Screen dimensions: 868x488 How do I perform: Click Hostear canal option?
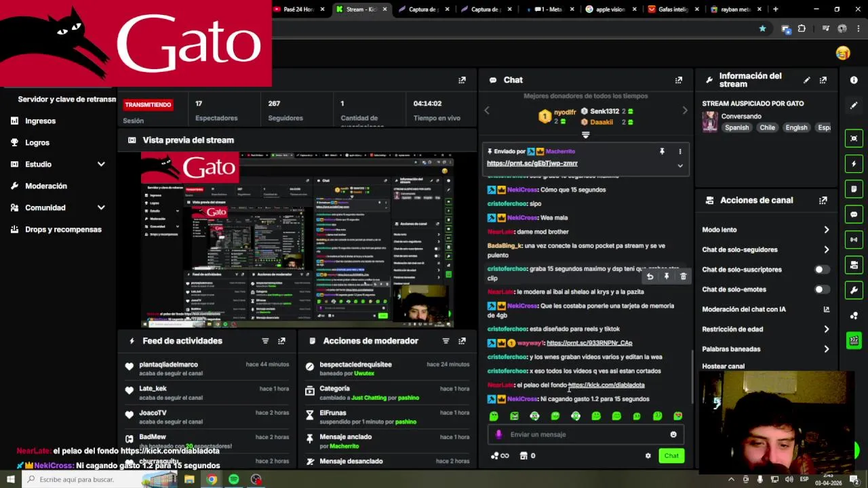pos(723,366)
